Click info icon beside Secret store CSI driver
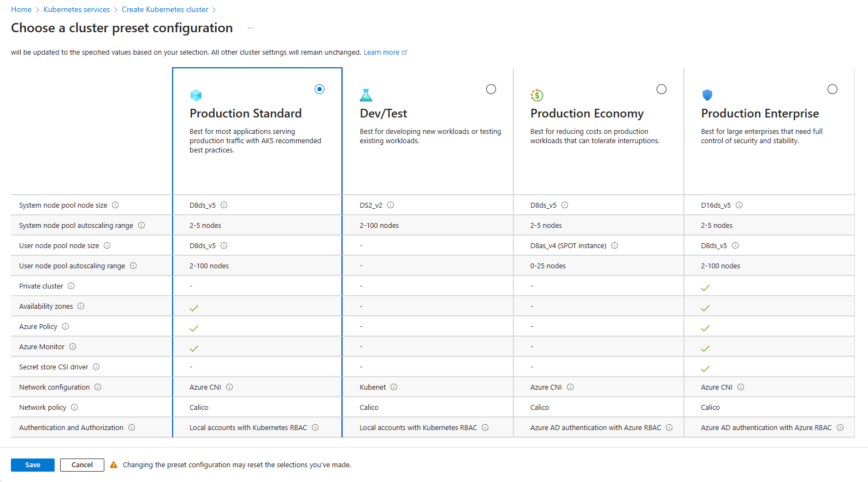The image size is (868, 482). pos(96,367)
